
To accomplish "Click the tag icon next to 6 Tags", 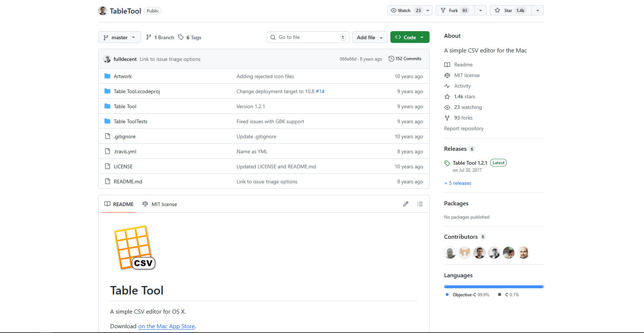I will [181, 37].
